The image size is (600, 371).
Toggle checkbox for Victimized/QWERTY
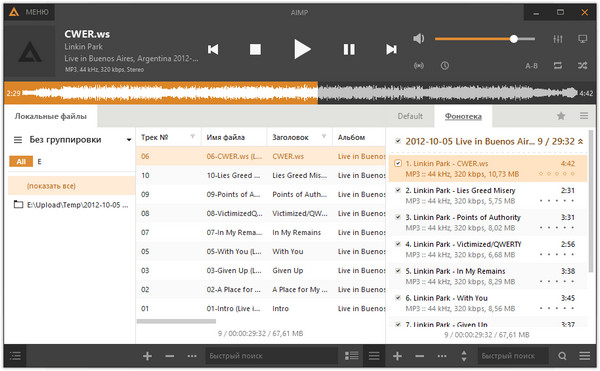398,244
